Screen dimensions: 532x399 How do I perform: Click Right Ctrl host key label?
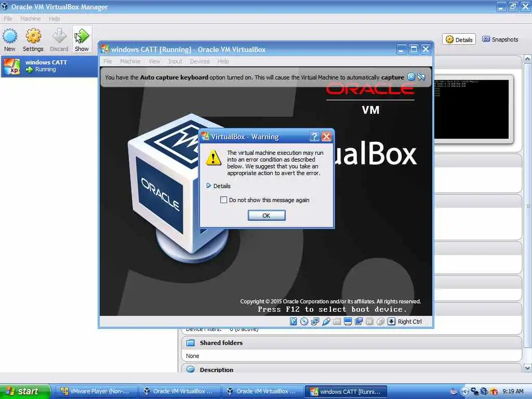coord(409,321)
